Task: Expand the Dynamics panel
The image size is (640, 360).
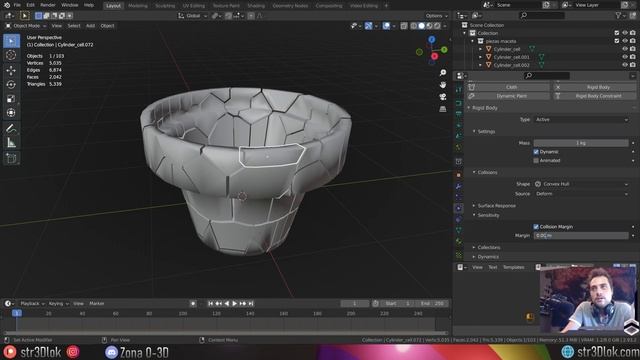Action: [488, 257]
